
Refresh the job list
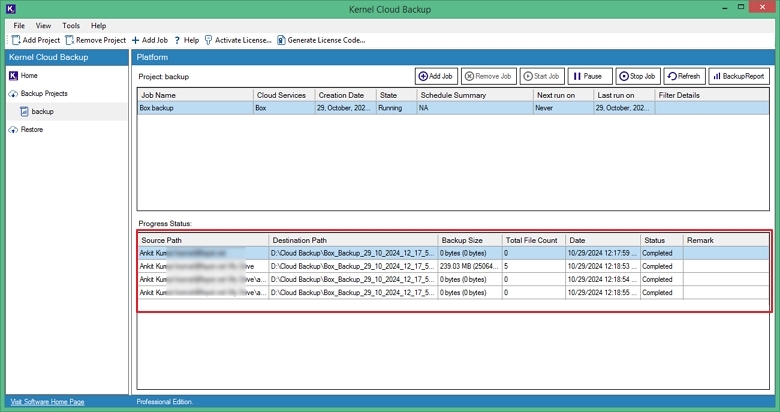tap(684, 76)
